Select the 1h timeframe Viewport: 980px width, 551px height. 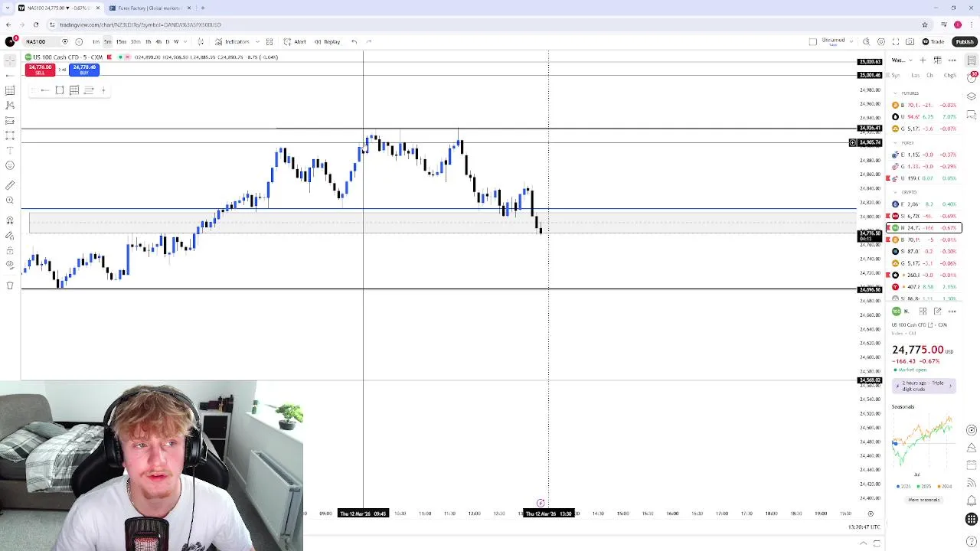[x=149, y=41]
